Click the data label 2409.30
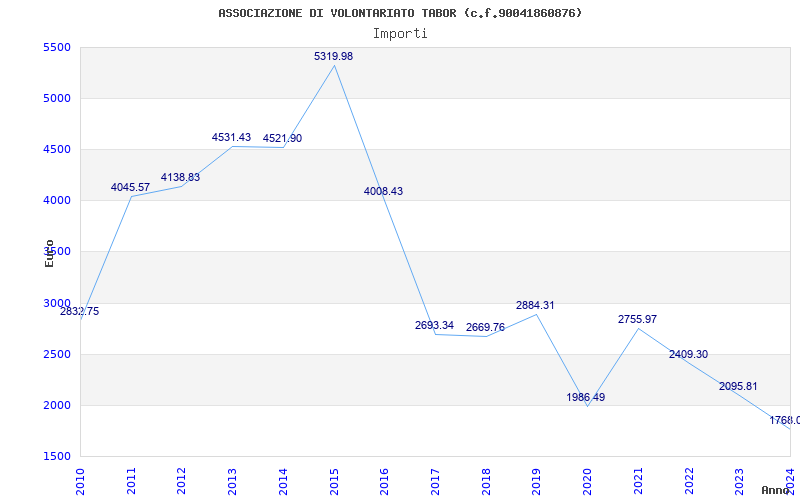Viewport: 800px width, 500px height. pos(688,355)
